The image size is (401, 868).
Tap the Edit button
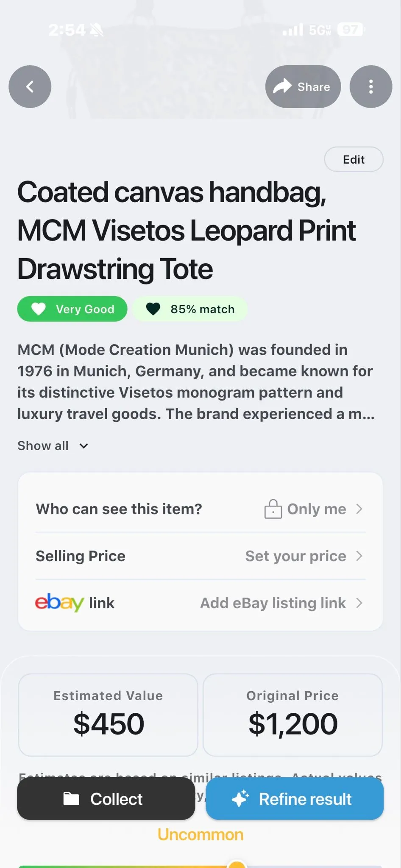354,159
